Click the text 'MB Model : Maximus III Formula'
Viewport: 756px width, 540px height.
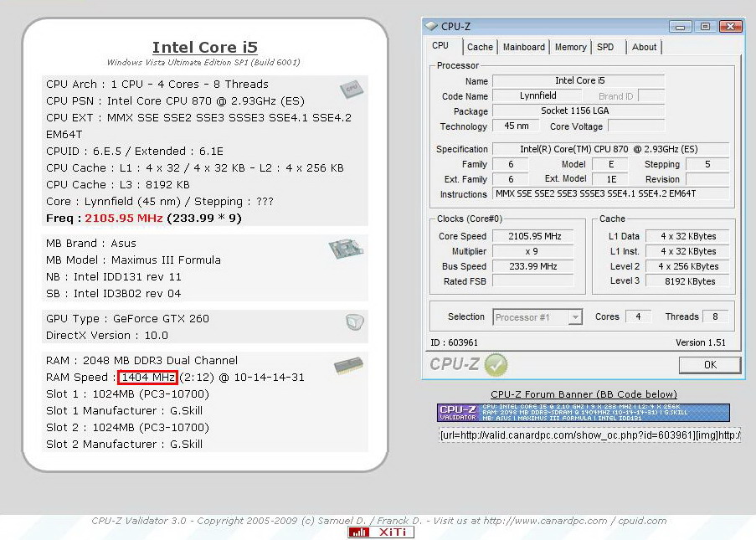(134, 260)
